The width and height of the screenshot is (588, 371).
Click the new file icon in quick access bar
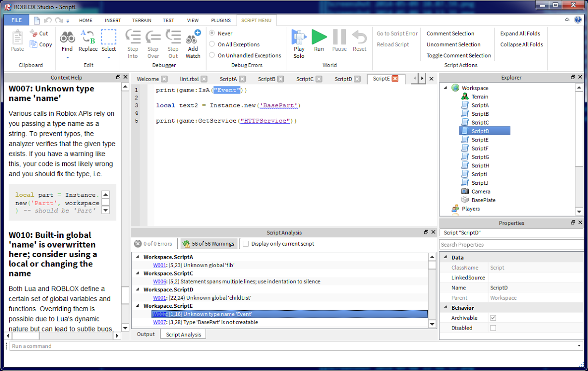37,20
